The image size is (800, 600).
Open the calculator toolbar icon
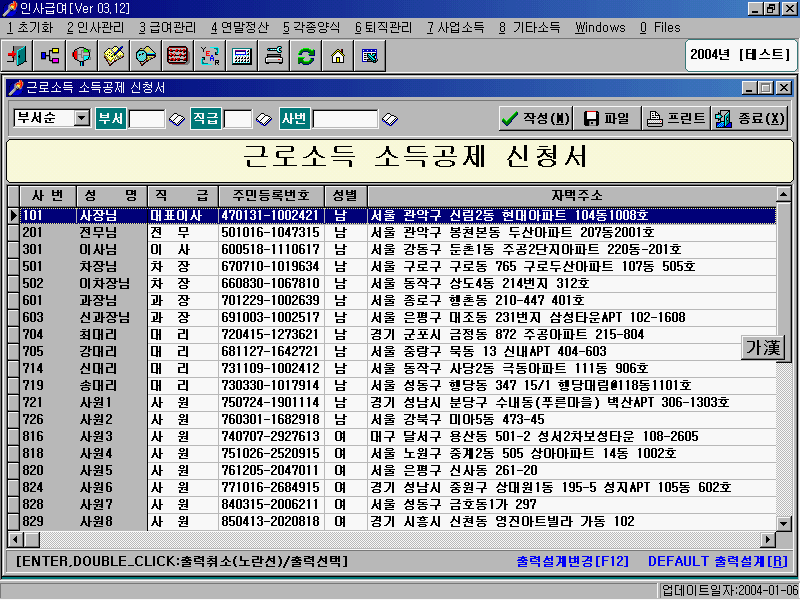(241, 56)
